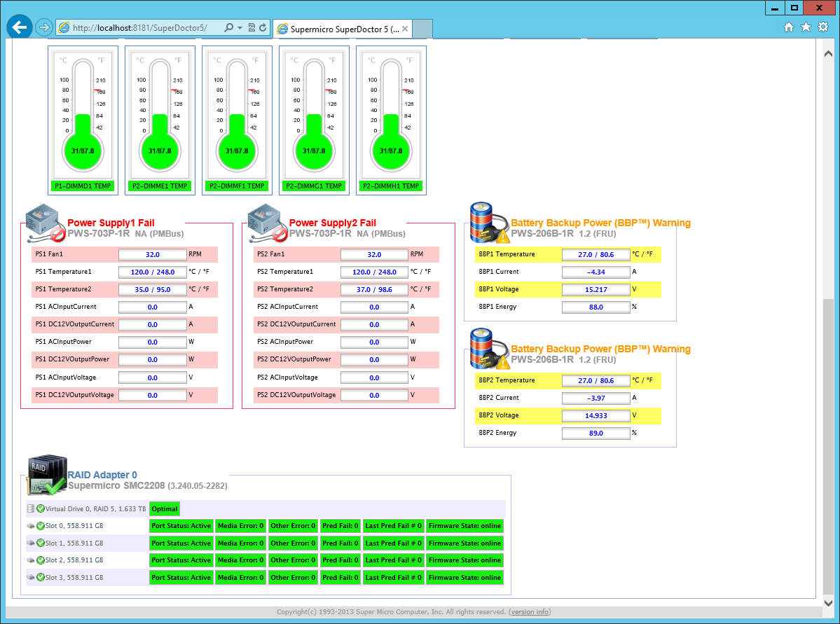This screenshot has height=624, width=840.
Task: Click the P2-DIMMH1 TEMP green label
Action: pyautogui.click(x=391, y=186)
